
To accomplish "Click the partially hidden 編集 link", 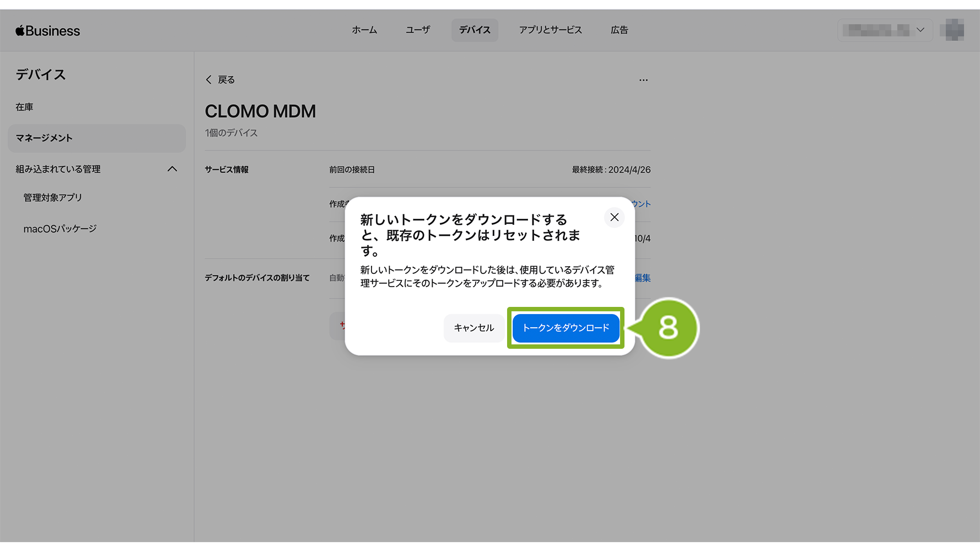I will tap(643, 278).
